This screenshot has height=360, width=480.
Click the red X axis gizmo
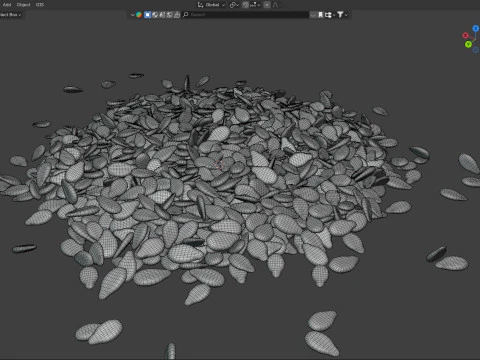coord(465,35)
